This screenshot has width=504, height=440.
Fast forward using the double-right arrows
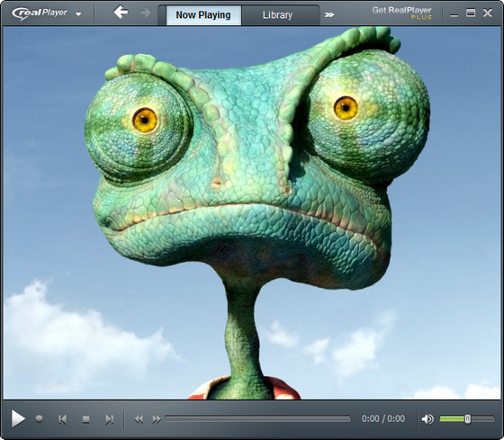[x=157, y=419]
